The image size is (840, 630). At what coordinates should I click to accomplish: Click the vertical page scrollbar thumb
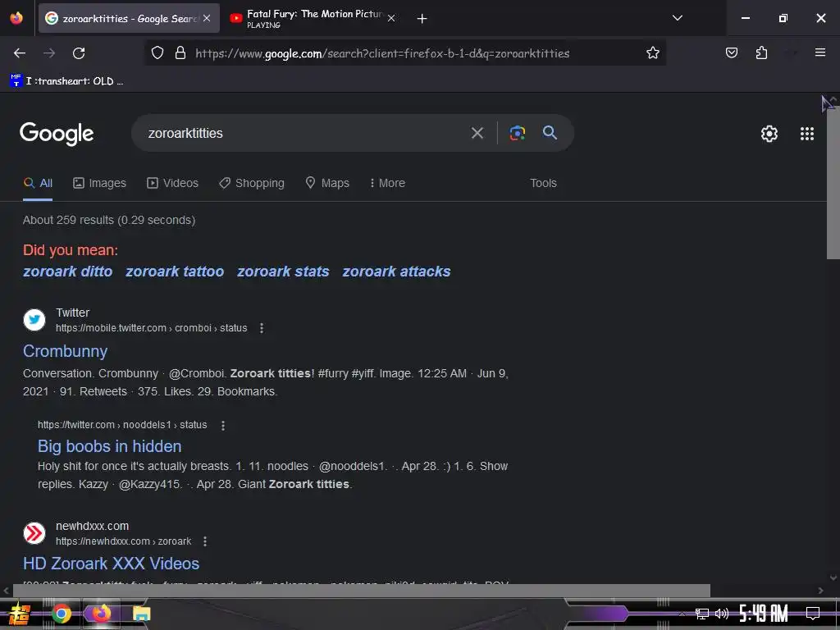833,182
